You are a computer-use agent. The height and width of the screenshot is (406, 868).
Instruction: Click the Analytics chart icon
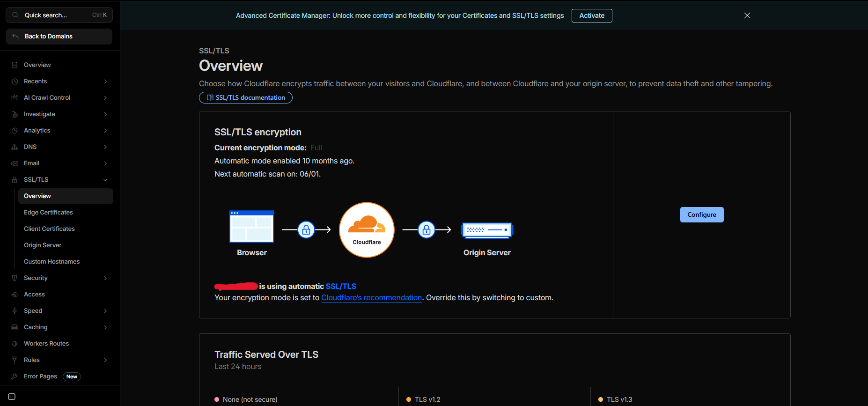click(x=15, y=131)
